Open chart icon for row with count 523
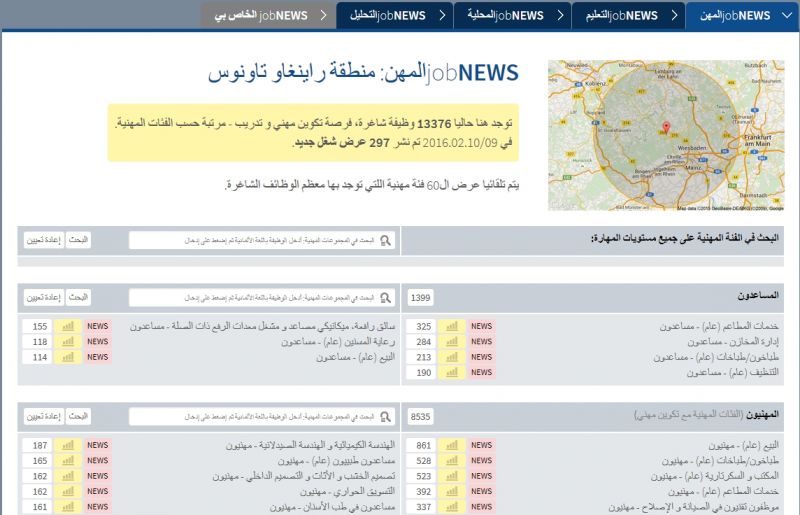This screenshot has width=800, height=515. [452, 476]
